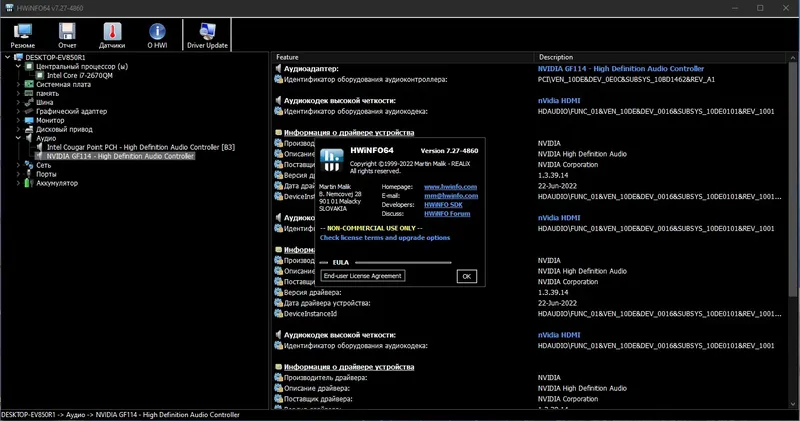The width and height of the screenshot is (800, 421).
Task: Click the first nVidia HDMI description value
Action: click(x=559, y=101)
